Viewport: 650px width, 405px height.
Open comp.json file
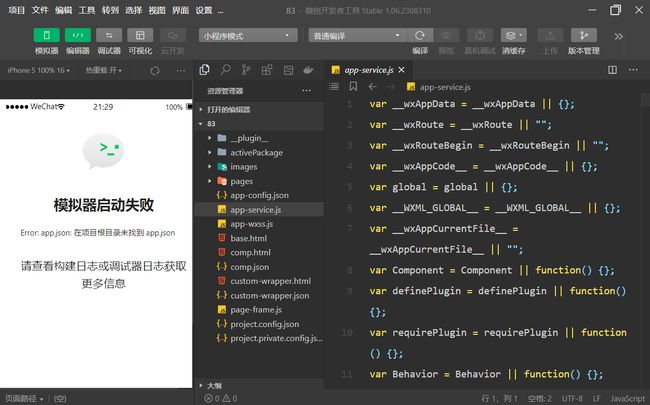(x=259, y=267)
